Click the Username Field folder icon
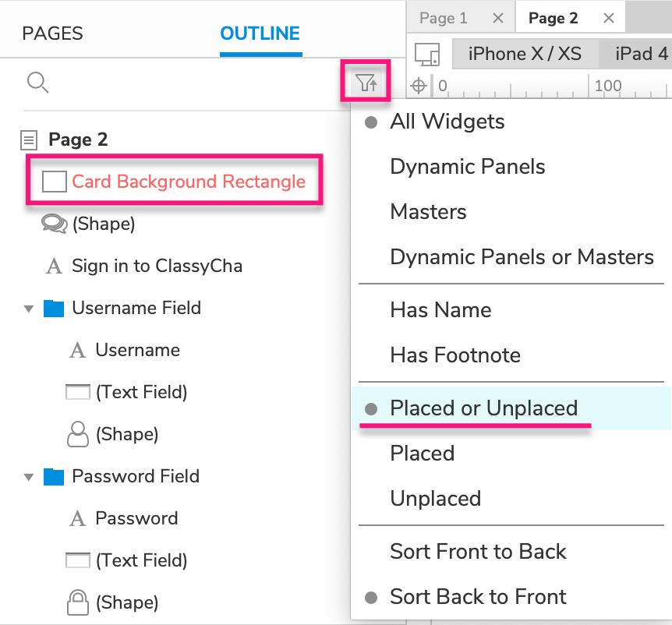672x625 pixels. pos(54,309)
